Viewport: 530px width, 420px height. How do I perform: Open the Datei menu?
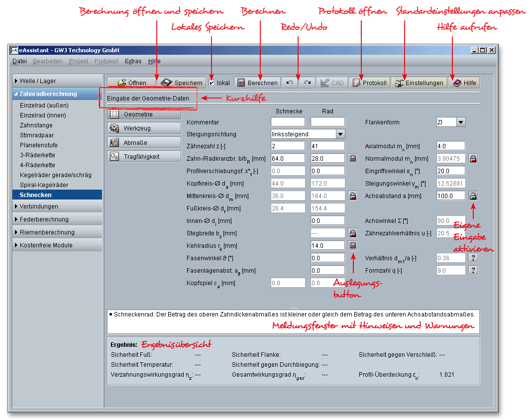[19, 61]
